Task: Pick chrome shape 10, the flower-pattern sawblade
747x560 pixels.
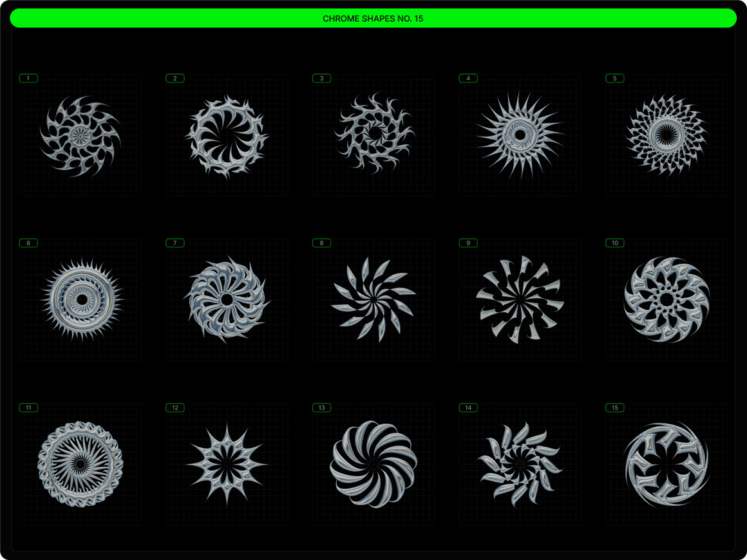Action: point(667,299)
